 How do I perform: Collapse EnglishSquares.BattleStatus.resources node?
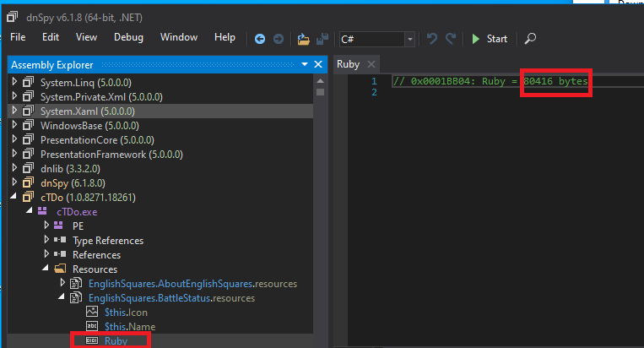(62, 296)
